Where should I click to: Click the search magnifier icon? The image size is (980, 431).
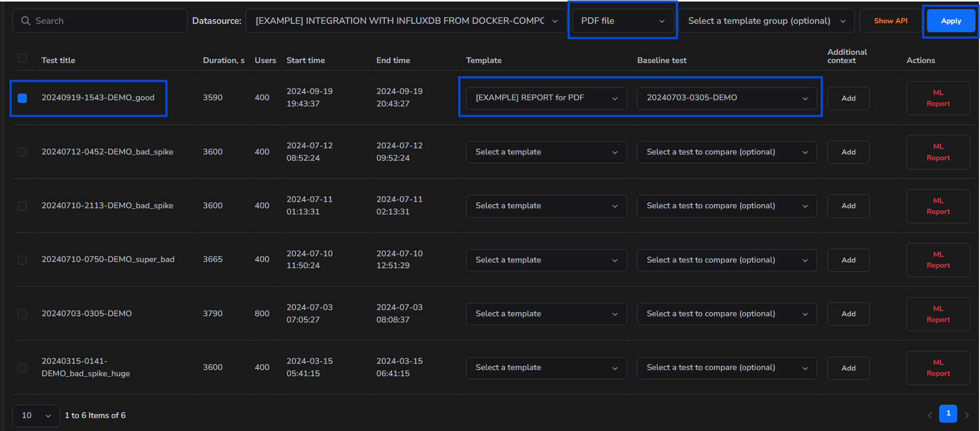[x=25, y=21]
